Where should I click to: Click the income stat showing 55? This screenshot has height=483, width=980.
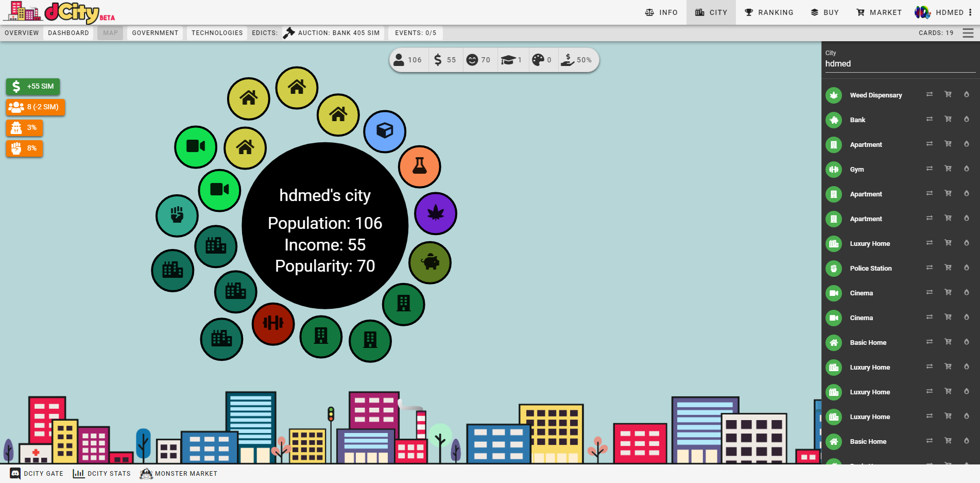tap(445, 60)
